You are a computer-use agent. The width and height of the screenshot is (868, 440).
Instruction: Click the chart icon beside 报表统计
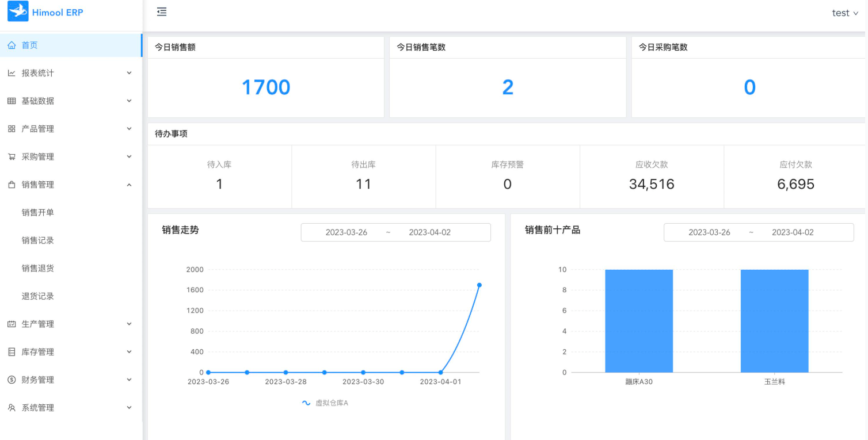[12, 73]
